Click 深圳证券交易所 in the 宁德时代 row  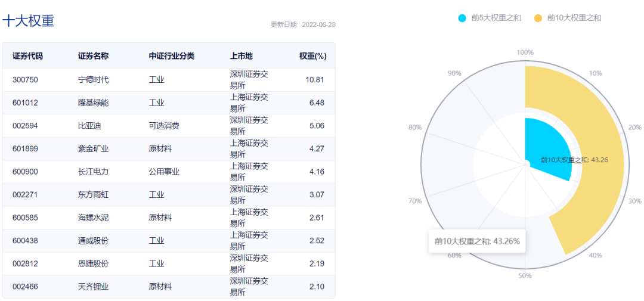249,80
